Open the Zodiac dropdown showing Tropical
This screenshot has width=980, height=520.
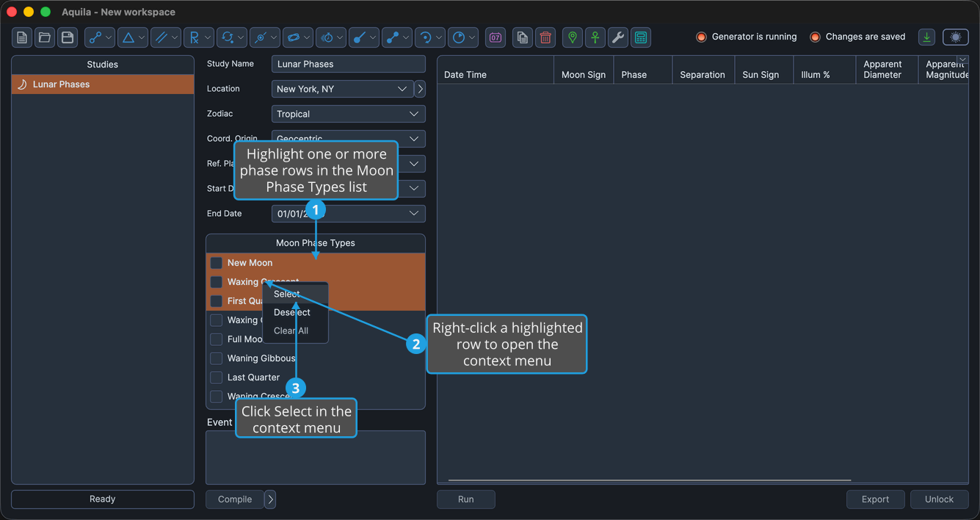pyautogui.click(x=349, y=114)
